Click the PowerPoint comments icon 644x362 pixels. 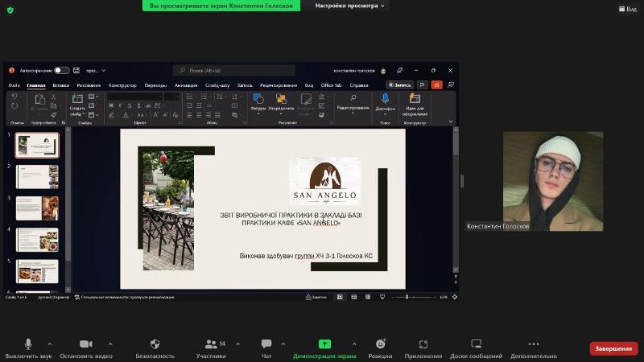[422, 85]
